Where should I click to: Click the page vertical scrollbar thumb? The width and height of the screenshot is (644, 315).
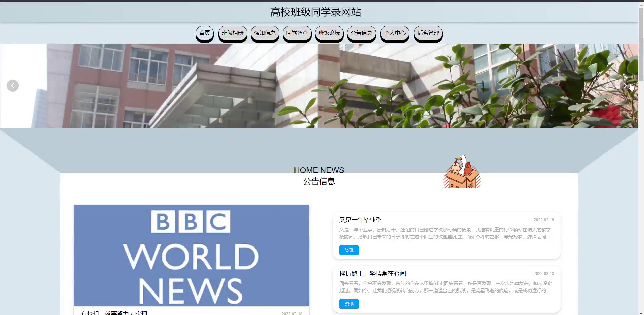(641, 44)
